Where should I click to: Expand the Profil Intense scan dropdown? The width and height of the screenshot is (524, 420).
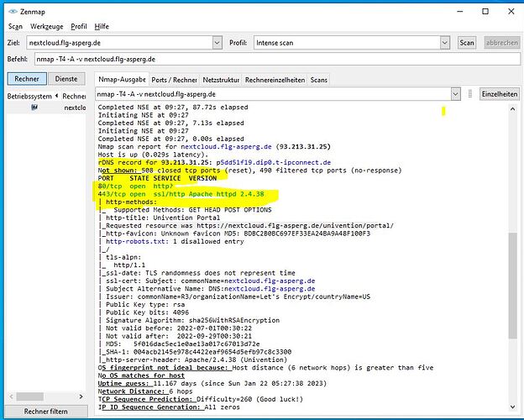(x=445, y=43)
